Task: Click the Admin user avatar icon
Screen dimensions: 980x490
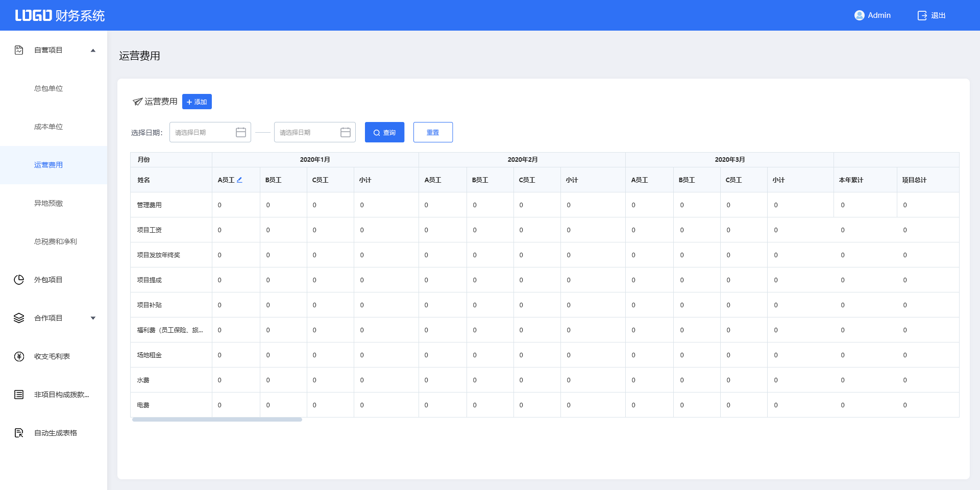Action: point(859,15)
